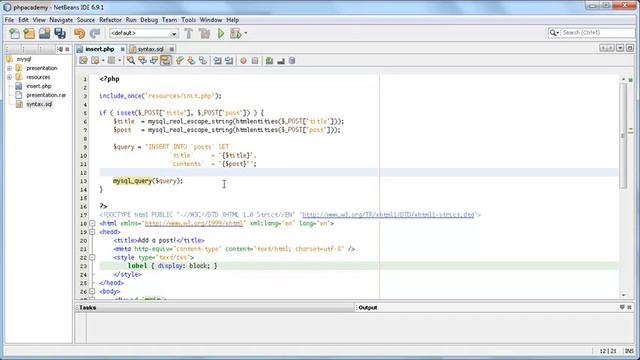Click the Build Project hammer icon
Viewport: 640px width, 360px height.
pyautogui.click(x=189, y=33)
